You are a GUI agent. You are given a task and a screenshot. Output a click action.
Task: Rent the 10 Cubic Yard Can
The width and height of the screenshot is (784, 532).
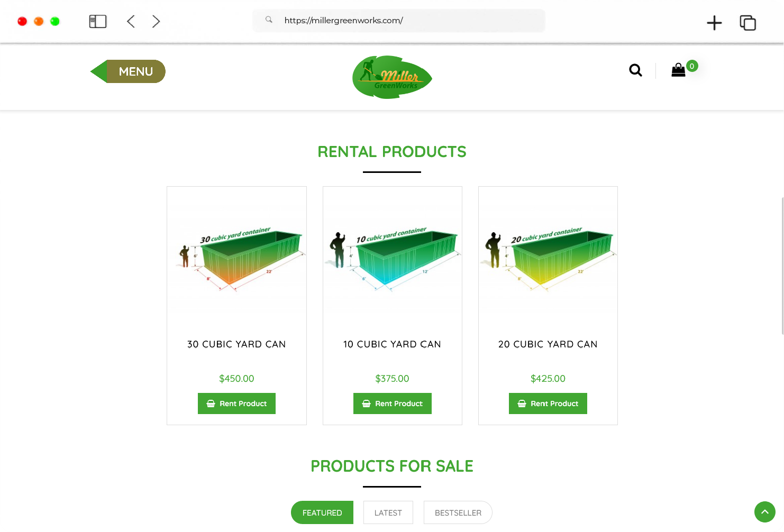click(x=393, y=403)
